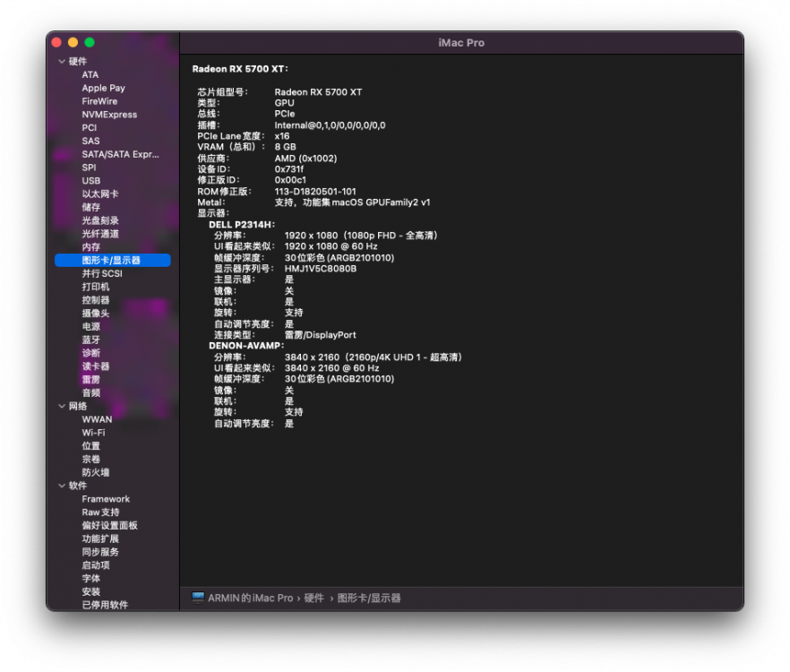Select 偏好设置面板 entry
This screenshot has width=790, height=672.
pos(110,525)
